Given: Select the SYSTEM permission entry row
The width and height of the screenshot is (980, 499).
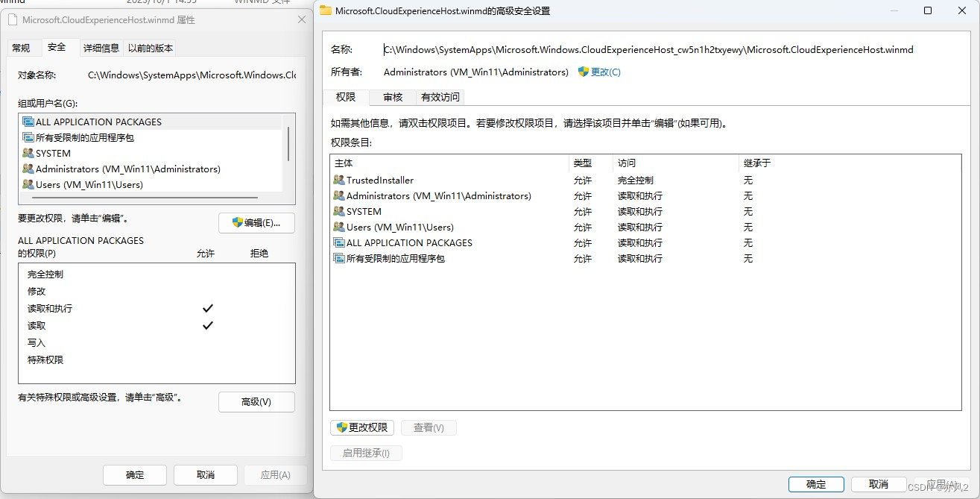Looking at the screenshot, I should click(x=645, y=211).
